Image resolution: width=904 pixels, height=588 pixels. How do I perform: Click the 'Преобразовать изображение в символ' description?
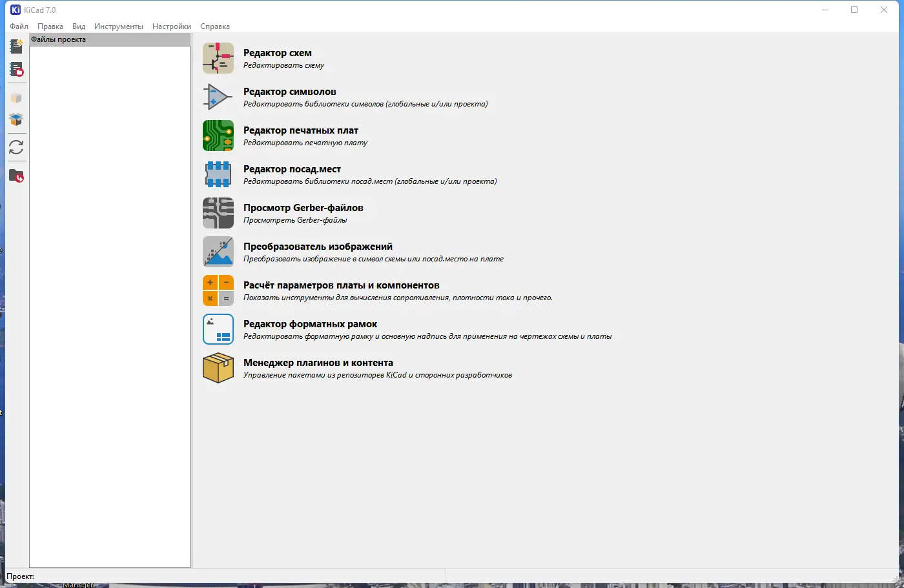(373, 259)
